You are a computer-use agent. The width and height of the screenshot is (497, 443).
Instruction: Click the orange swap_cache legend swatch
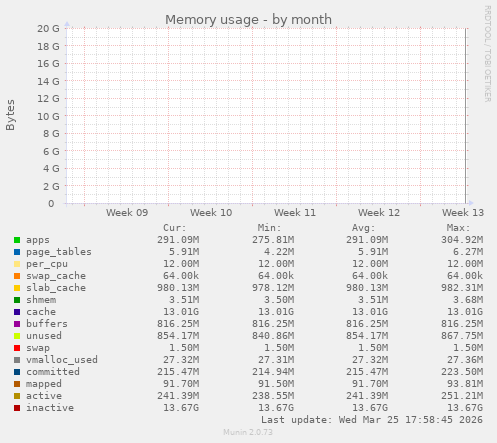coord(17,276)
